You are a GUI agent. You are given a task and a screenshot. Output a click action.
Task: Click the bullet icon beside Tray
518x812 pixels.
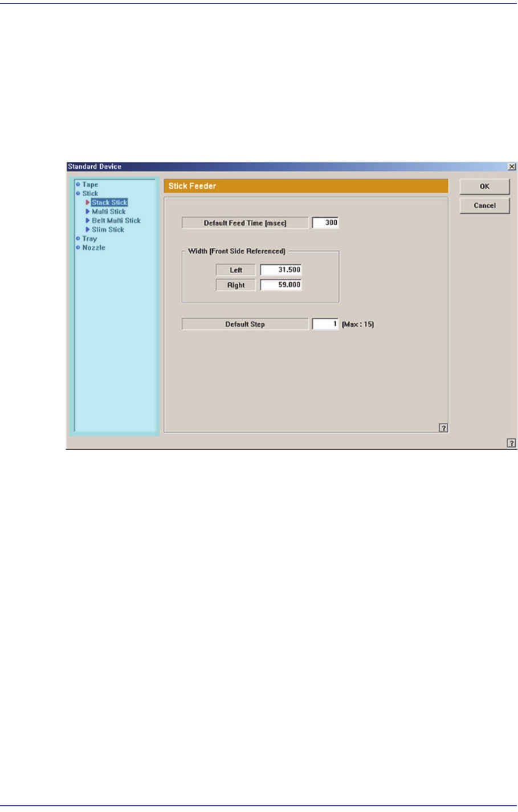(78, 239)
